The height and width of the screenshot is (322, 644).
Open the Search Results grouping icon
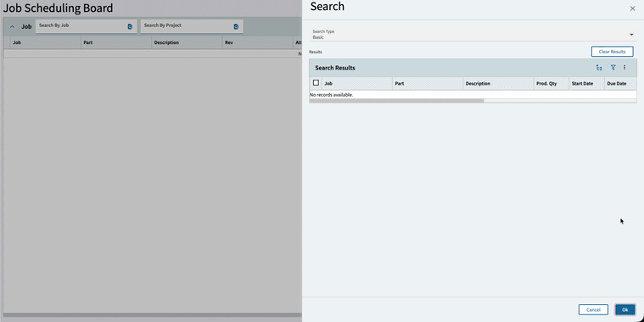click(599, 68)
